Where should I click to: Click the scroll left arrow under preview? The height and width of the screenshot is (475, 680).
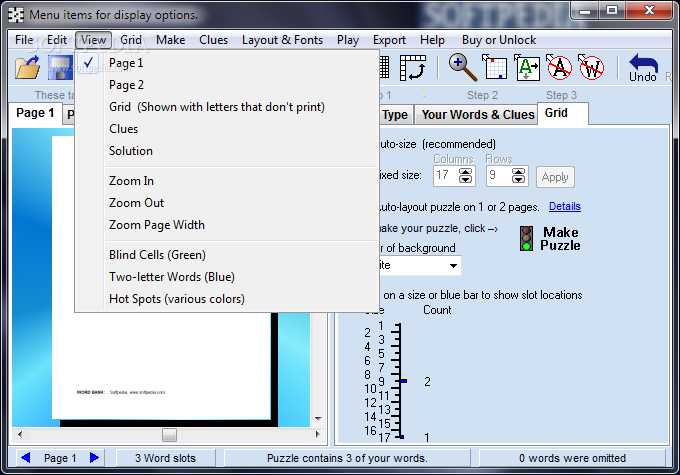click(x=20, y=434)
